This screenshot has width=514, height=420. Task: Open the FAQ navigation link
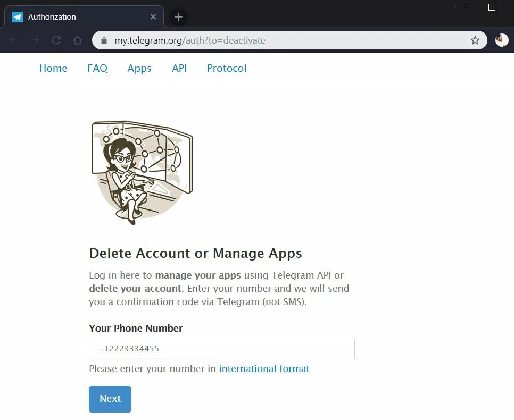coord(97,68)
